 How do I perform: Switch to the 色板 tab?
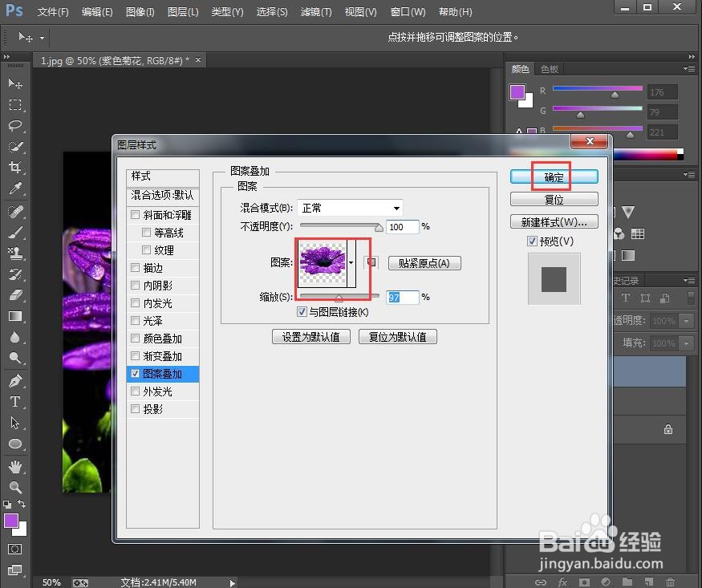point(550,69)
